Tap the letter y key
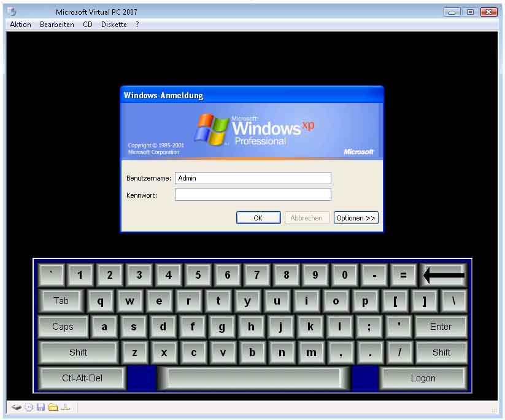This screenshot has height=420, width=505. (x=247, y=301)
